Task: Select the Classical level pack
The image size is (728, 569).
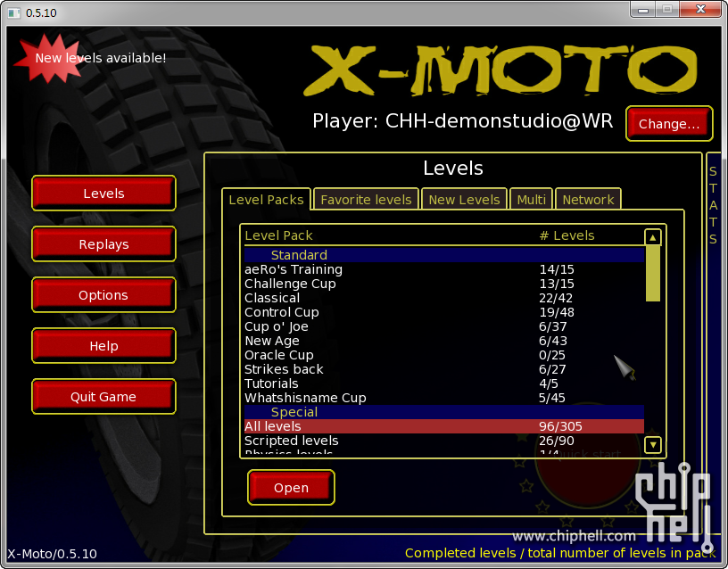Action: click(x=444, y=298)
